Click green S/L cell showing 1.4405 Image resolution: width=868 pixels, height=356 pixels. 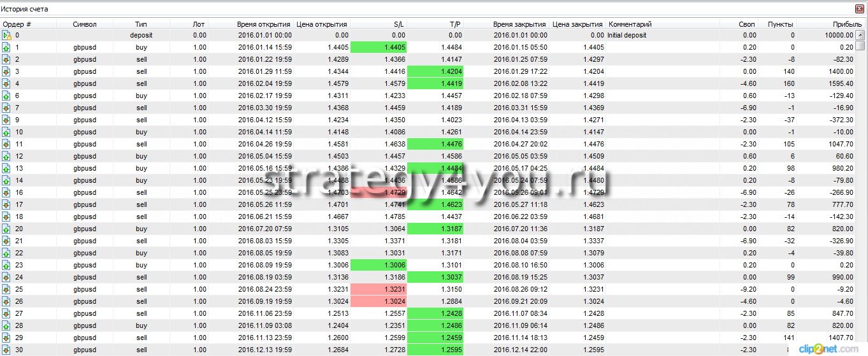(x=379, y=47)
